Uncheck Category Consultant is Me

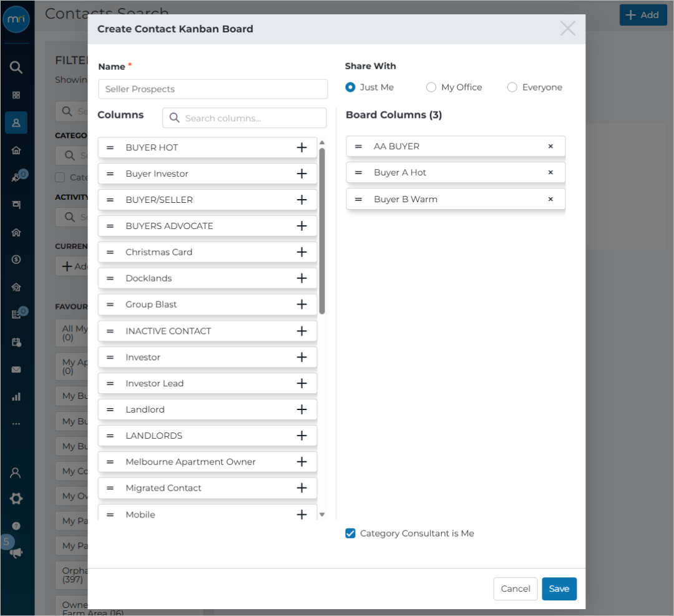pos(350,533)
